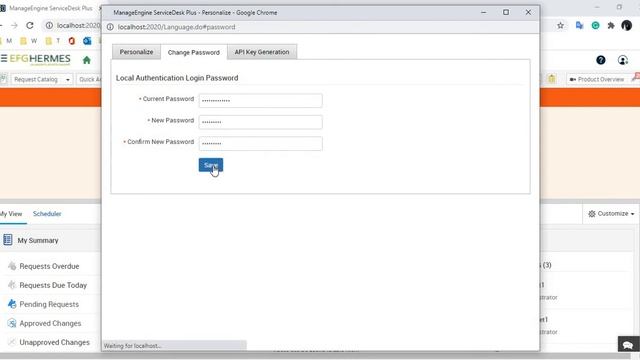
Task: Click the EFG Hermes logo
Action: click(x=40, y=59)
